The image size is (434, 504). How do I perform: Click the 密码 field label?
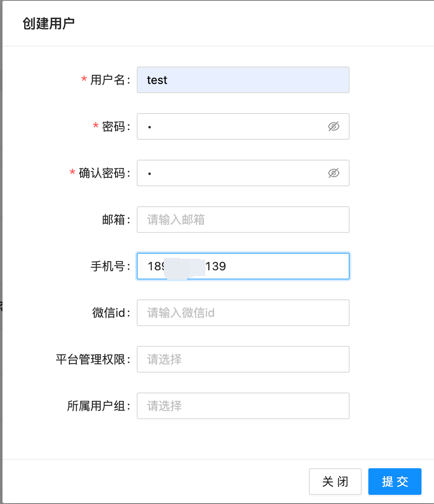[113, 126]
